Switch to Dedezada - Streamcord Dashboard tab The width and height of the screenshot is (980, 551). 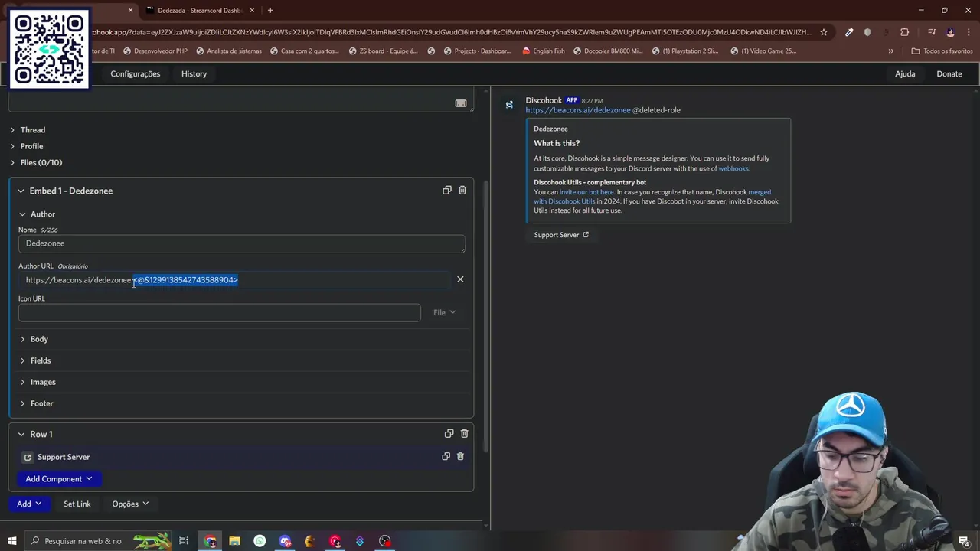pos(200,10)
